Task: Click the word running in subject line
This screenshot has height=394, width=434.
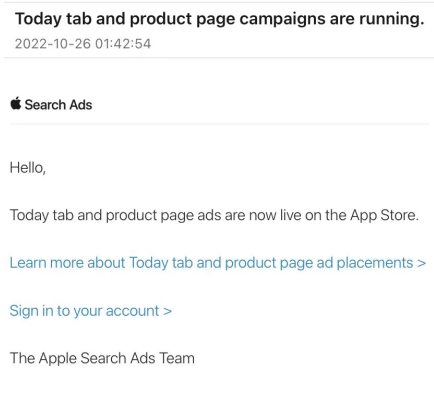Action: pos(392,19)
